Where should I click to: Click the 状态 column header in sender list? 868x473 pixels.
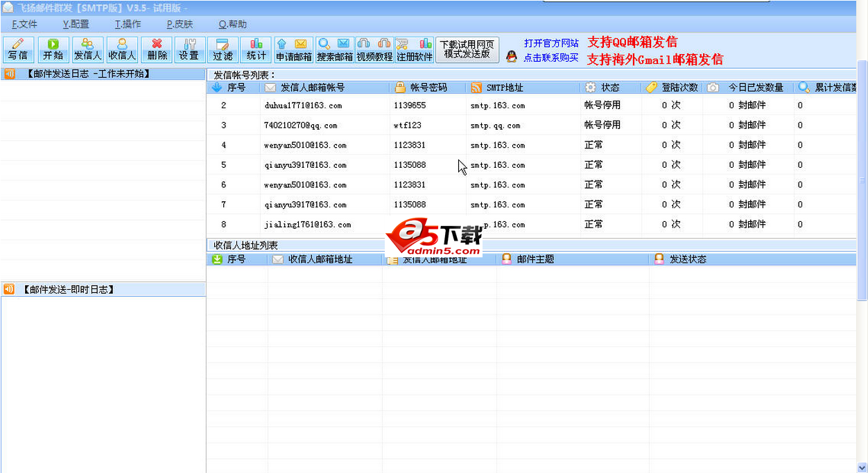click(x=610, y=87)
